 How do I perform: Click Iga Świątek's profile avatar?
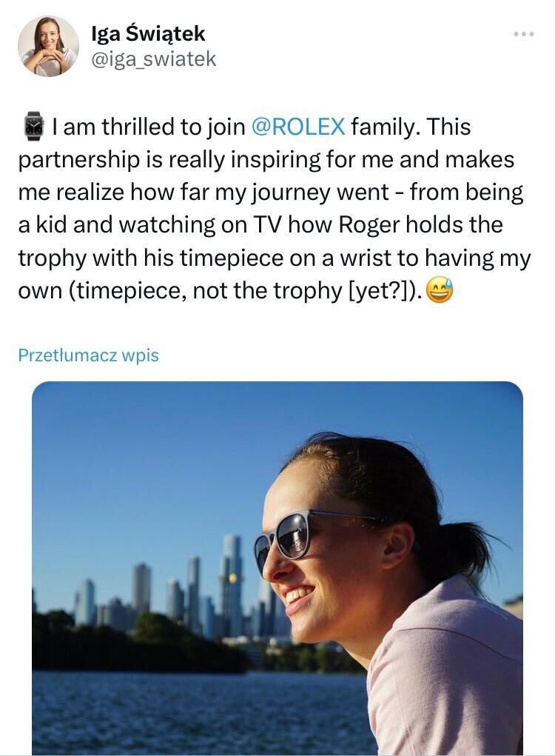click(x=48, y=46)
